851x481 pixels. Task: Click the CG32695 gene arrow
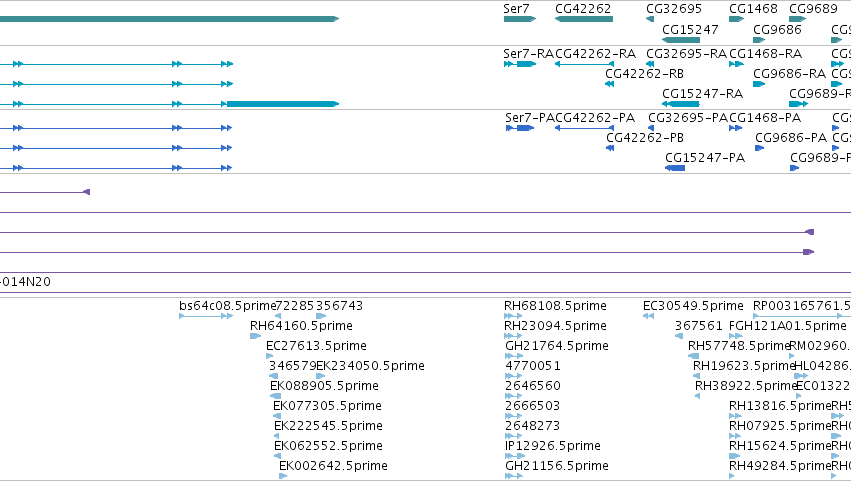coord(650,19)
